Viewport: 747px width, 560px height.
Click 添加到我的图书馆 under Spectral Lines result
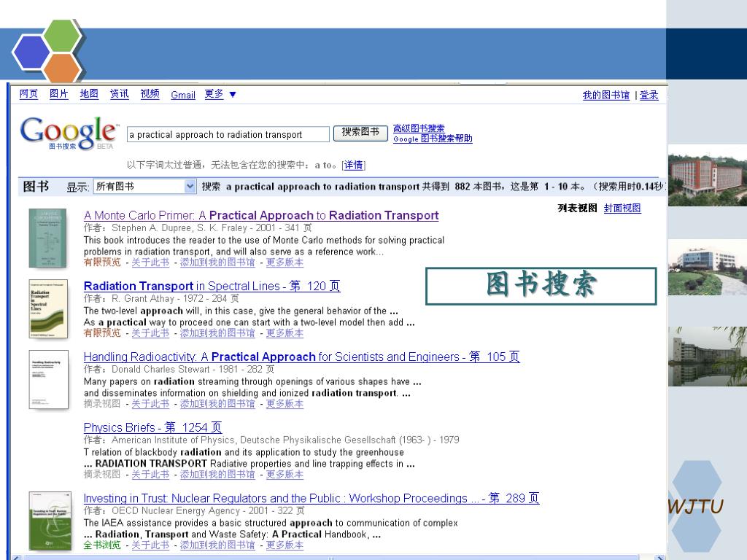217,332
